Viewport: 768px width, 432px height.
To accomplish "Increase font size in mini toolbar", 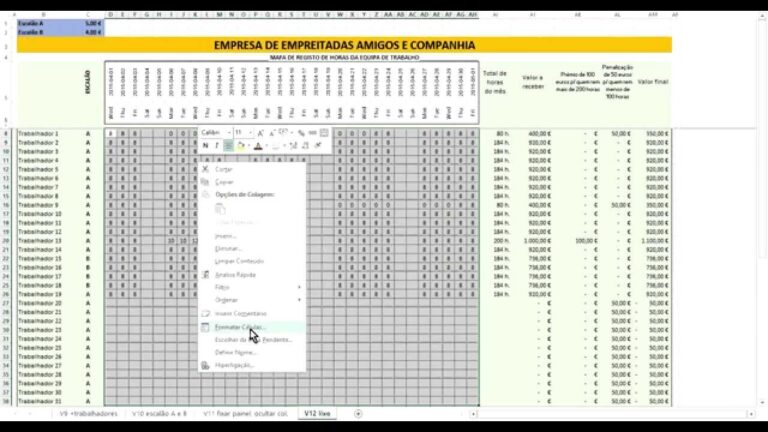I will tap(261, 133).
